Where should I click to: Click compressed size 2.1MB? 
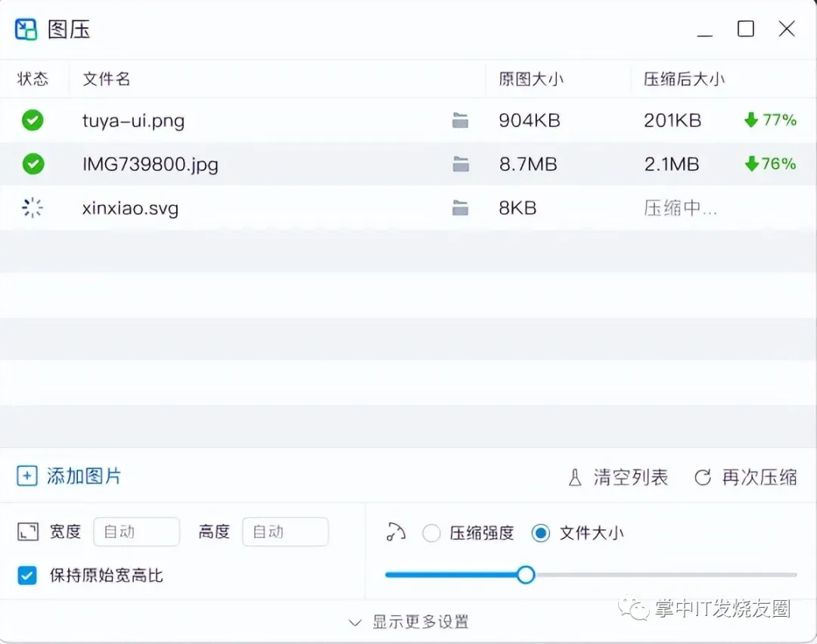672,164
